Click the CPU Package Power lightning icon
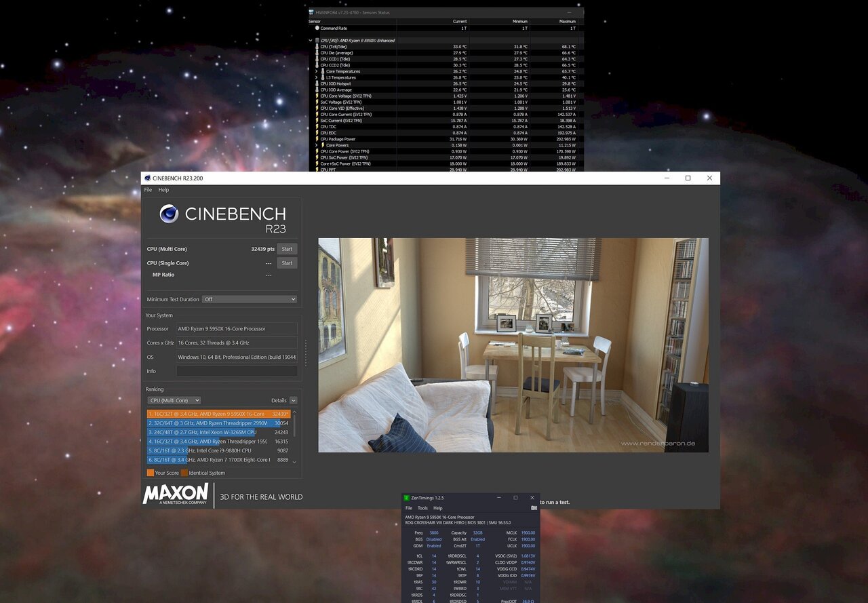868x603 pixels. (317, 139)
